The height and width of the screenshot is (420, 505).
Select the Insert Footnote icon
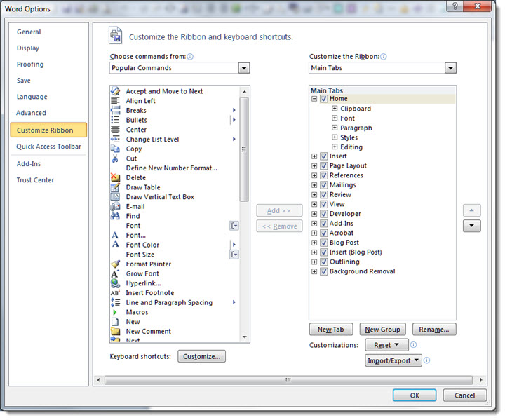[115, 293]
